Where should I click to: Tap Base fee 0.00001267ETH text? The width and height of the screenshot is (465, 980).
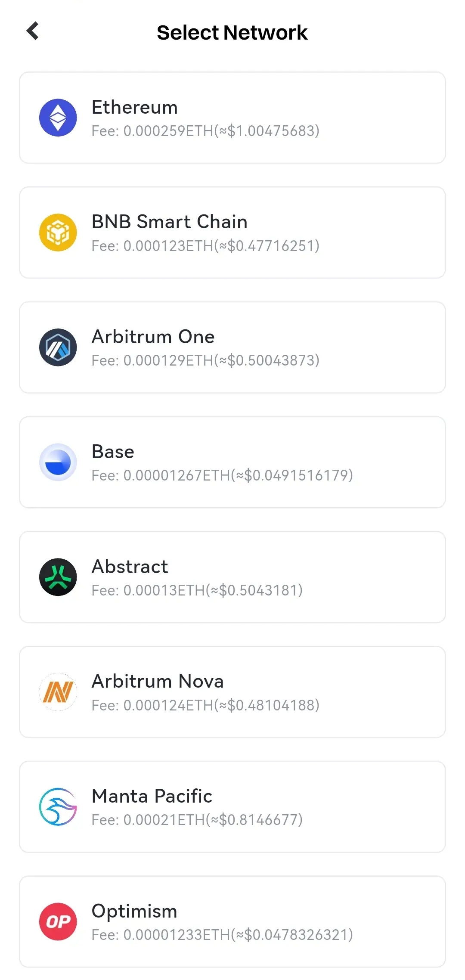[x=222, y=475]
